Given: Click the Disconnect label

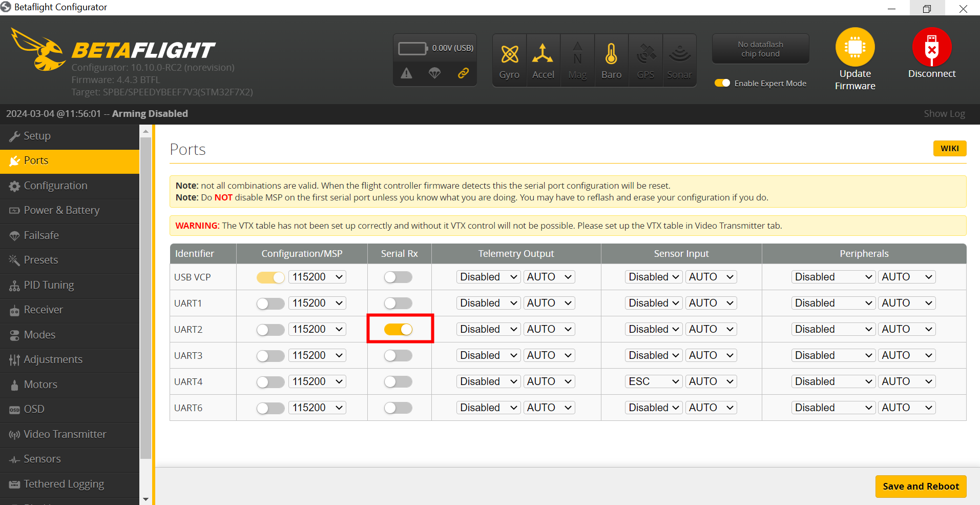Looking at the screenshot, I should click(x=932, y=74).
